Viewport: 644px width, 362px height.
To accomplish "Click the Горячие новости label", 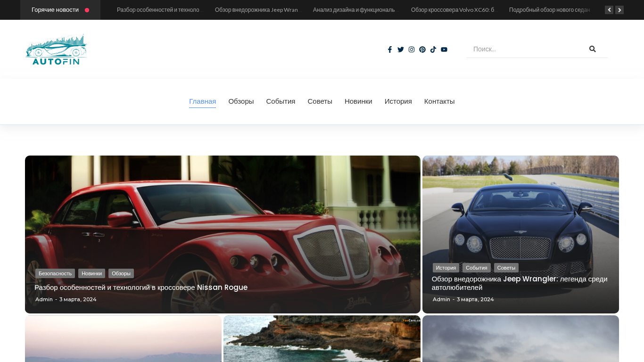I will coord(55,10).
